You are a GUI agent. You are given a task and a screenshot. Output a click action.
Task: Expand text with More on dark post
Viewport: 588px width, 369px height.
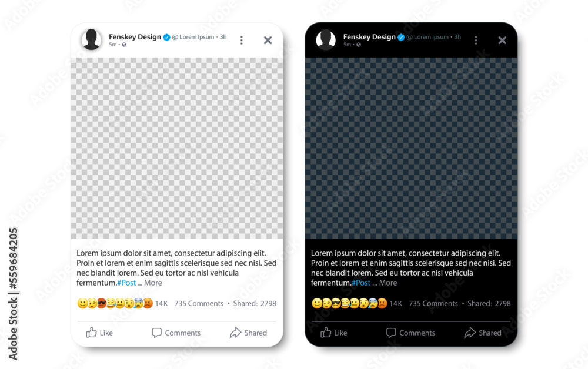coord(387,283)
